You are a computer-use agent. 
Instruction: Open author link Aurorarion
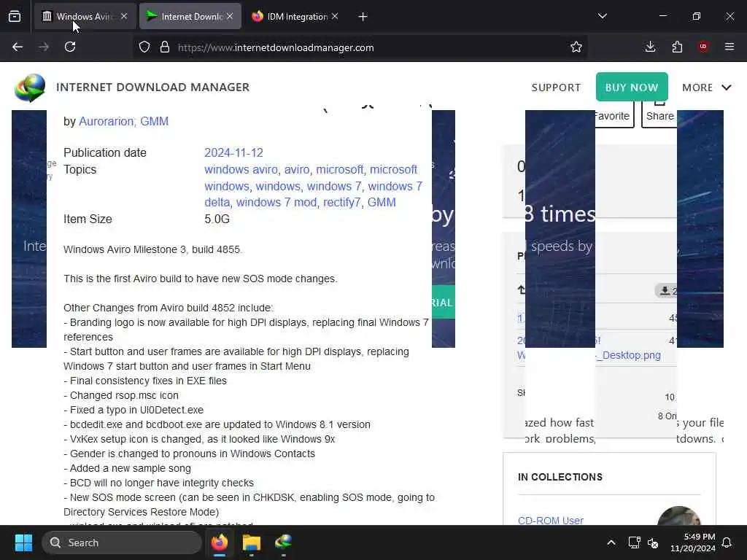tap(107, 122)
